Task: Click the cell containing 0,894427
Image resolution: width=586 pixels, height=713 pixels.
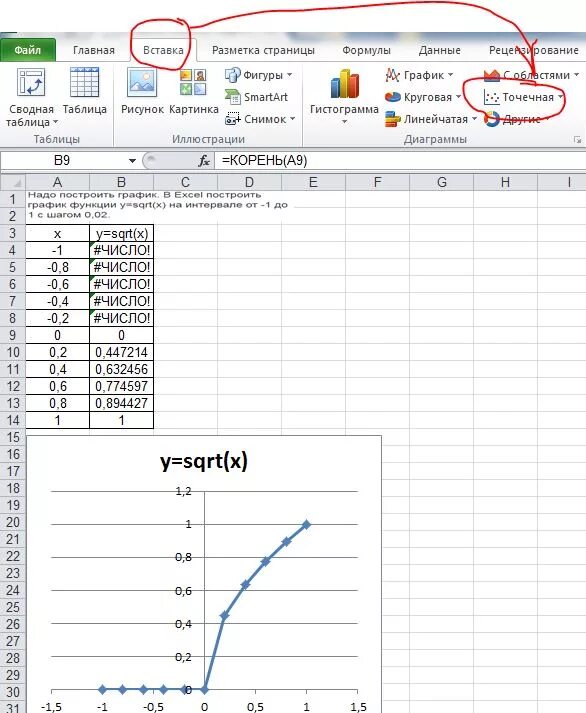Action: [121, 403]
